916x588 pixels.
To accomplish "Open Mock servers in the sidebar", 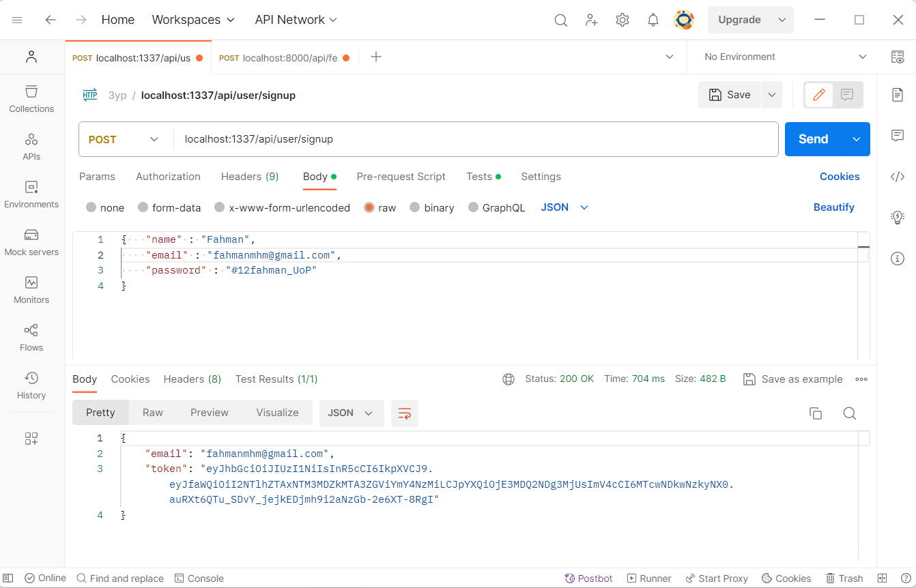I will 31,242.
